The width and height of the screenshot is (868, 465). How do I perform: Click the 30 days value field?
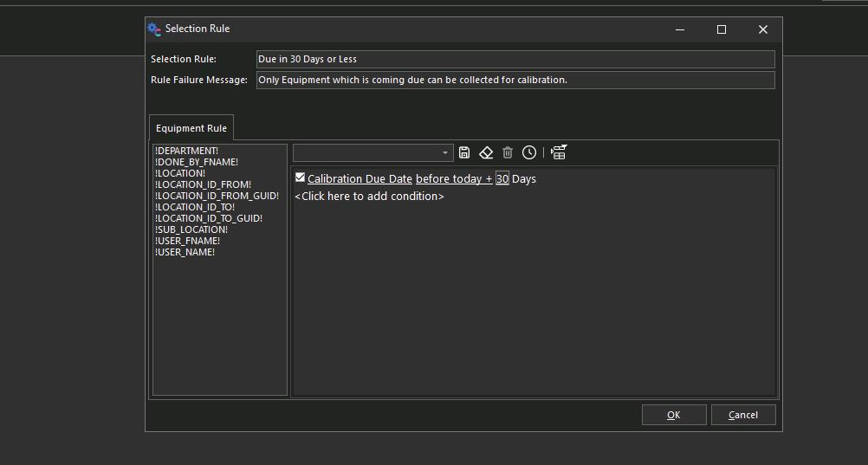coord(502,179)
